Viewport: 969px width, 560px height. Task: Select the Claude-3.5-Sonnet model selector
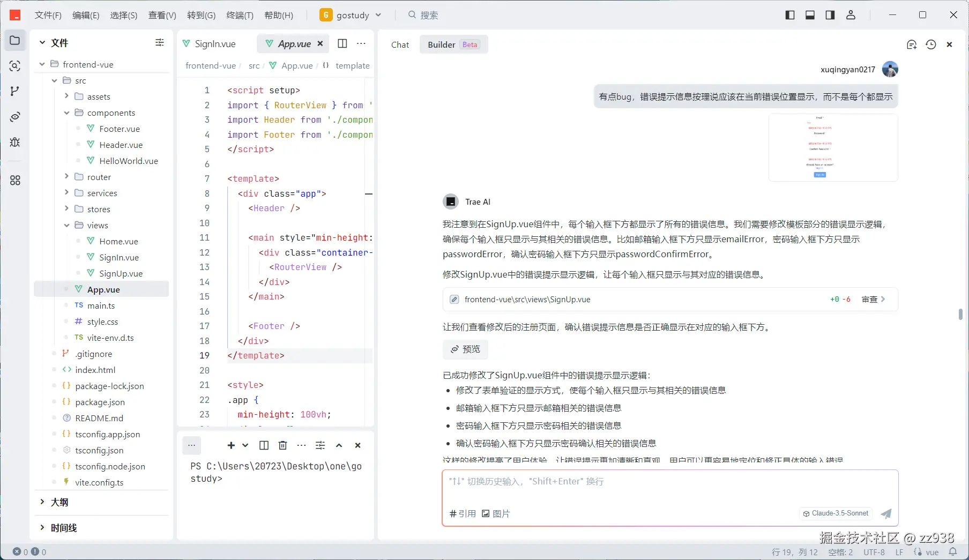(x=836, y=513)
